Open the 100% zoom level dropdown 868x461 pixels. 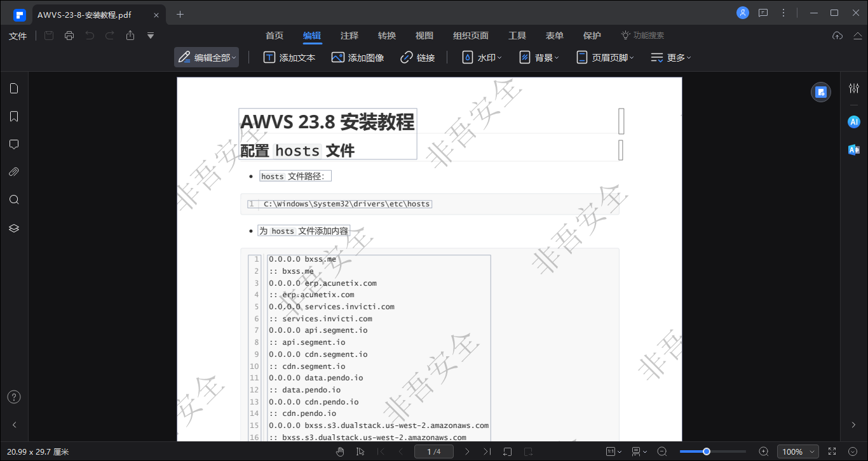point(797,451)
